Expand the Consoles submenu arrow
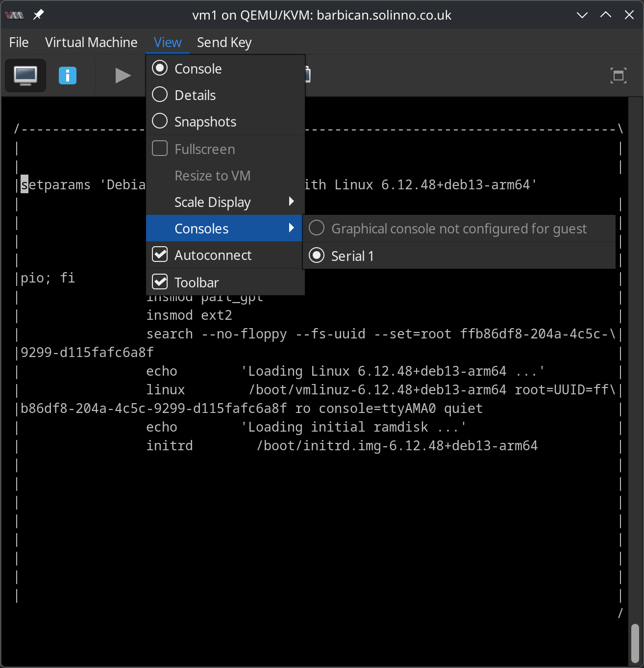 tap(292, 228)
